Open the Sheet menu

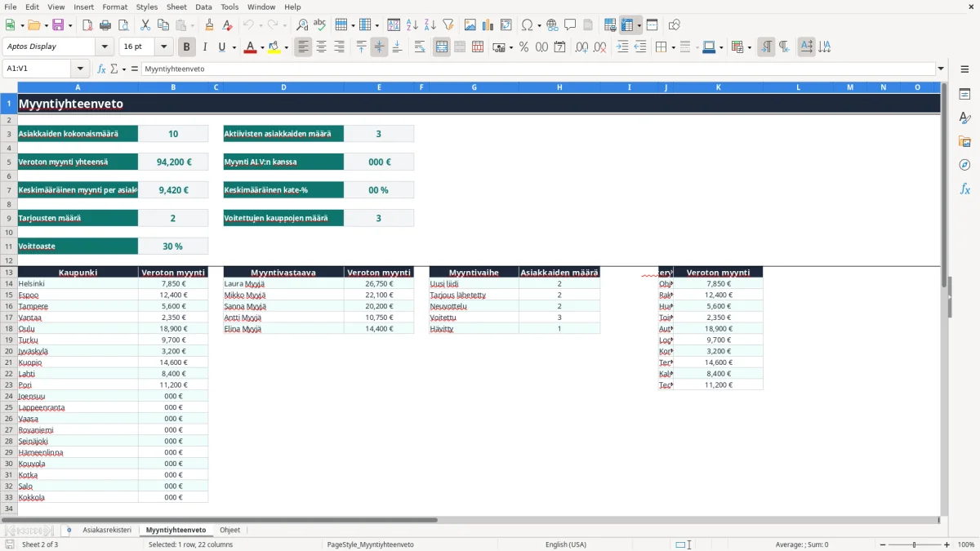[176, 7]
